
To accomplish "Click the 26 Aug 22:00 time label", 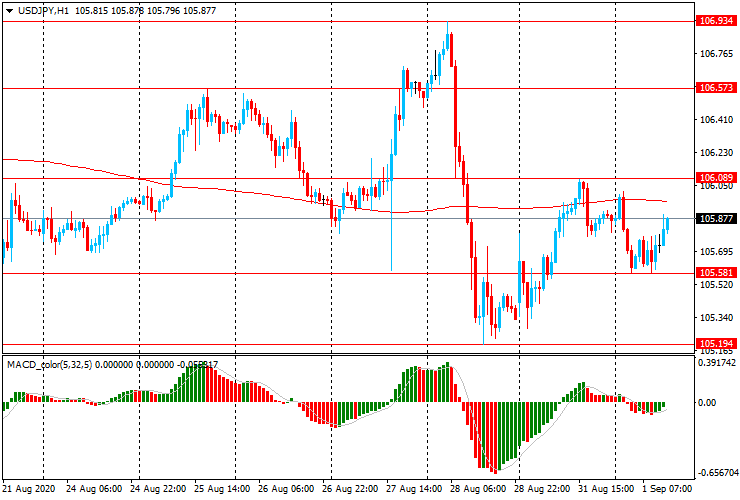I will 350,488.
